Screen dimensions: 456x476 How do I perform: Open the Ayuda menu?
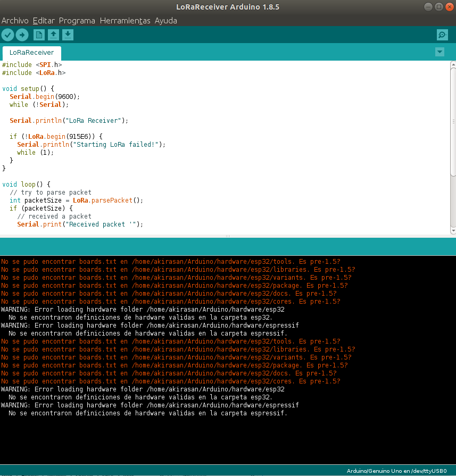point(166,21)
